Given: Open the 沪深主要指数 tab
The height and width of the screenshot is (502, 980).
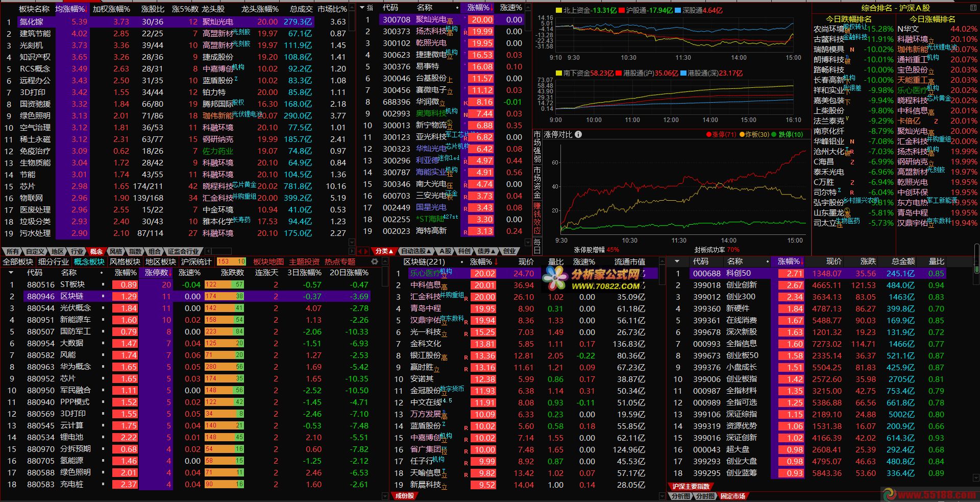Looking at the screenshot, I should 692,487.
